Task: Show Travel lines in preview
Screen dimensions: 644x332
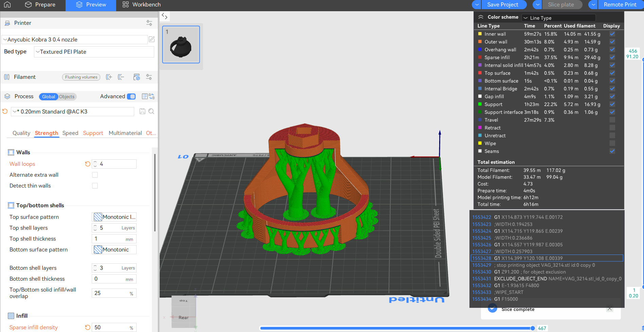Action: point(612,120)
